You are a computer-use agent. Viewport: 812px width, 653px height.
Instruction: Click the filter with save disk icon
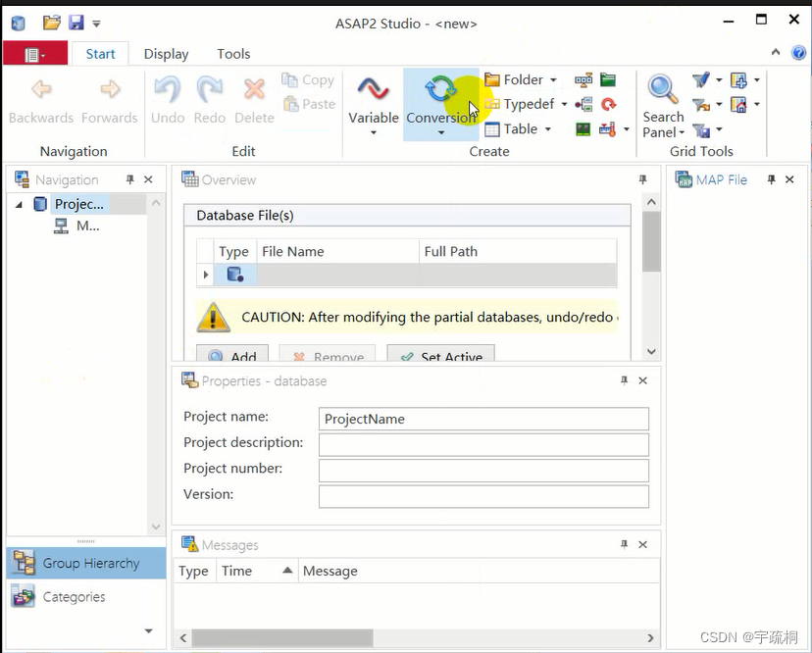(701, 129)
